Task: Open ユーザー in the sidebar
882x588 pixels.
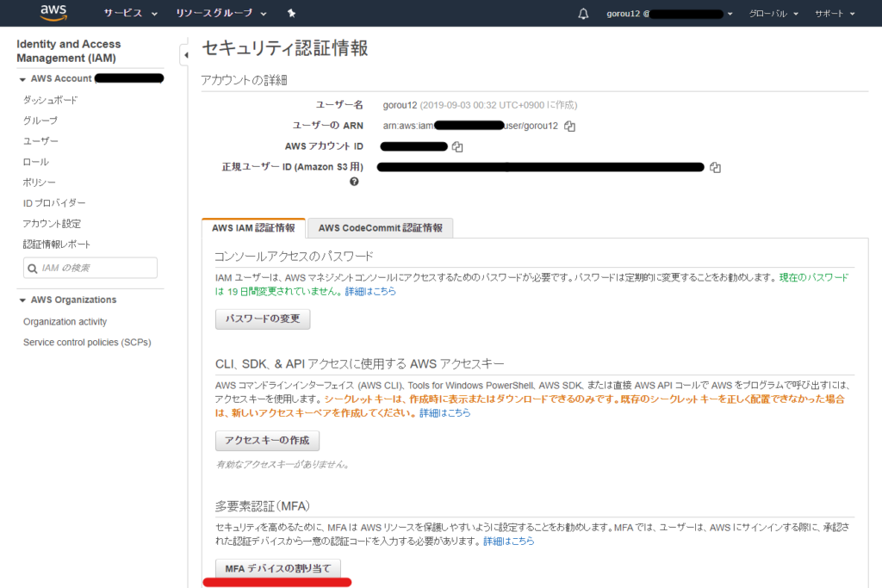Action: pos(40,141)
